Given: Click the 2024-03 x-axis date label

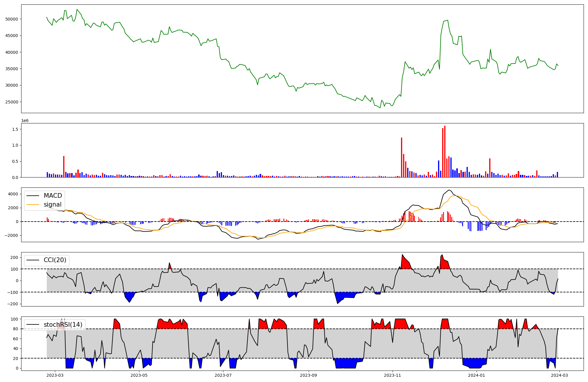Looking at the screenshot, I should (x=559, y=375).
